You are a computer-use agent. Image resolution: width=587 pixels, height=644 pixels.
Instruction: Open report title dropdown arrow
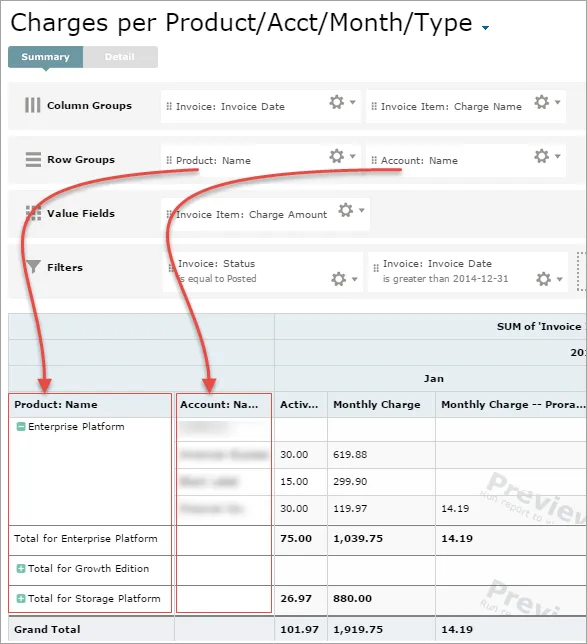486,28
